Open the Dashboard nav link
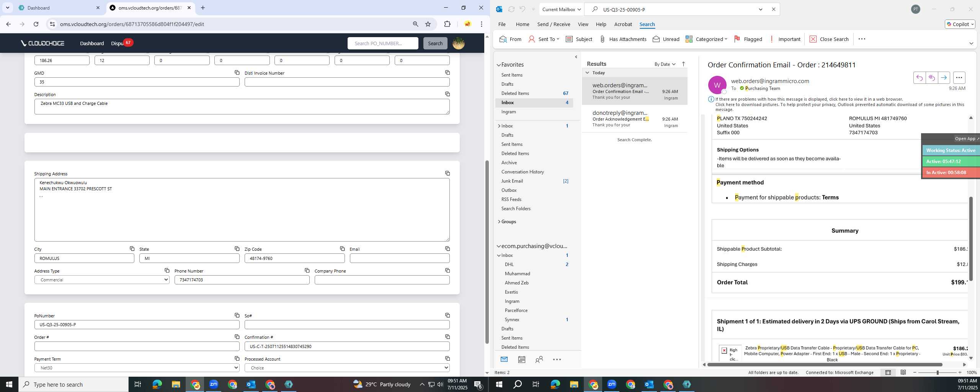This screenshot has width=980, height=392. 92,43
